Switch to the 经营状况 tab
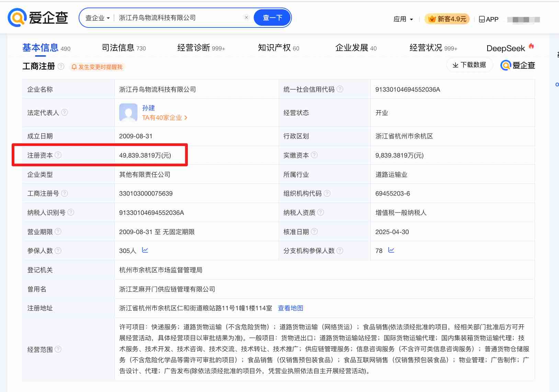Image resolution: width=559 pixels, height=392 pixels. click(433, 48)
